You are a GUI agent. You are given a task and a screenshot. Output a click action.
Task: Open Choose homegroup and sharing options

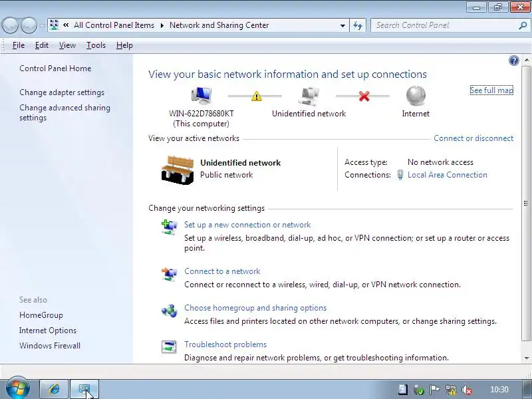coord(255,308)
